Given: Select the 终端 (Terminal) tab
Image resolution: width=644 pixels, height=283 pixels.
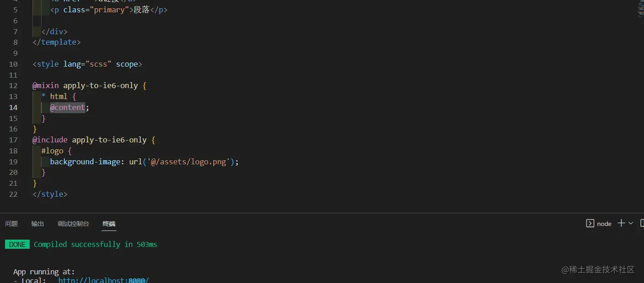Looking at the screenshot, I should (x=109, y=224).
